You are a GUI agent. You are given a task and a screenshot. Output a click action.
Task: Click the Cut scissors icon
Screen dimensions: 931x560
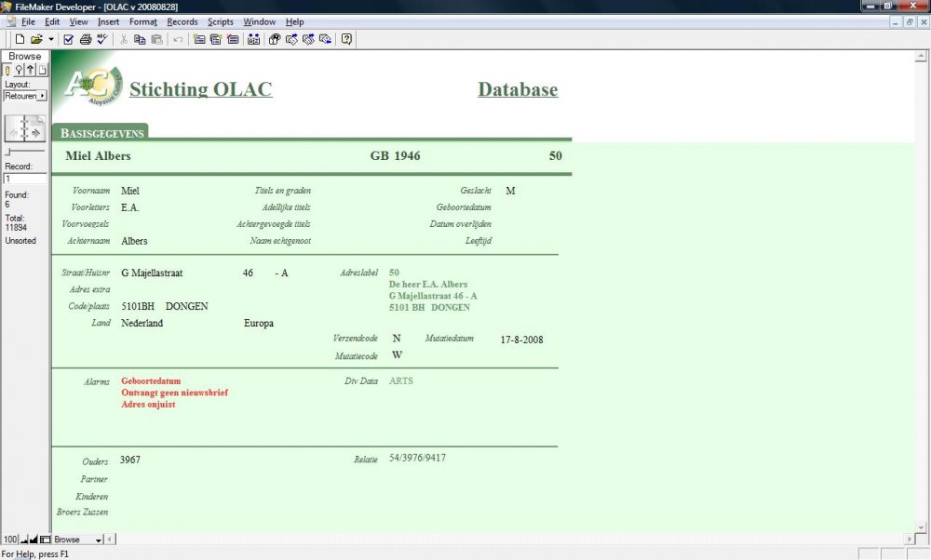pyautogui.click(x=124, y=40)
